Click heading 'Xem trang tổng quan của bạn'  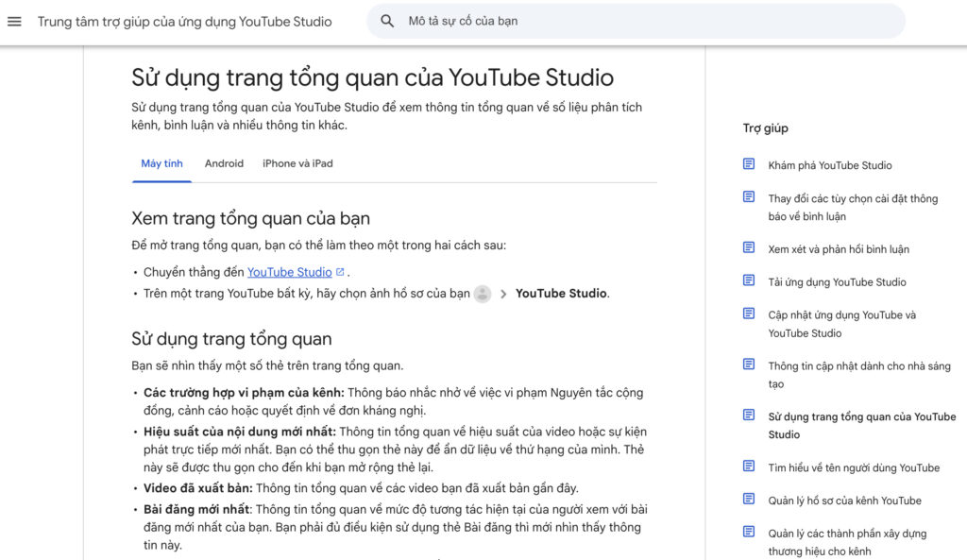tap(250, 218)
